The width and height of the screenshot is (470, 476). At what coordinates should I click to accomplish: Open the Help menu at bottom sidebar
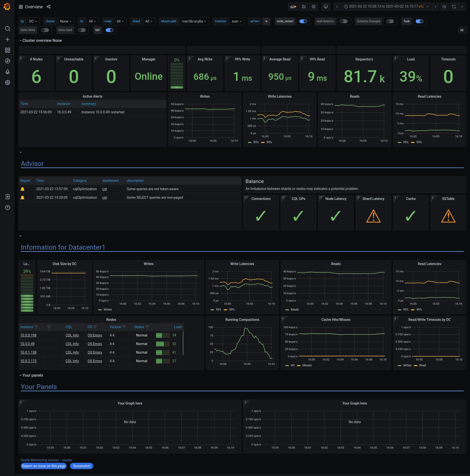pos(7,208)
